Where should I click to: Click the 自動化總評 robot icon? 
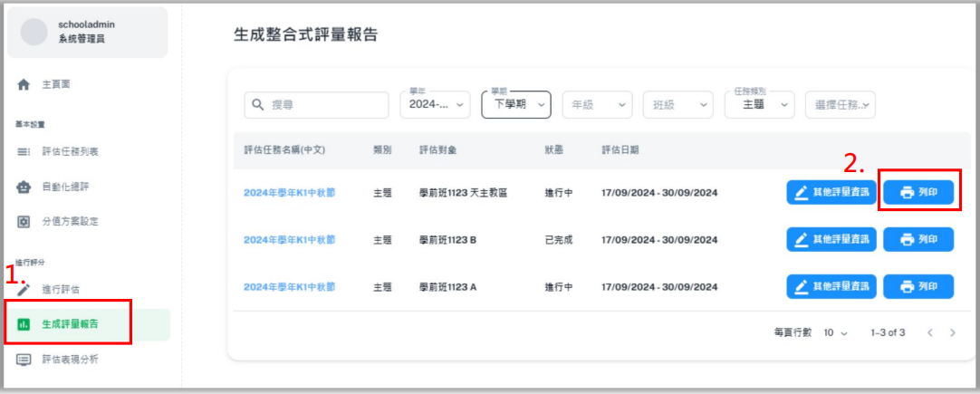24,187
